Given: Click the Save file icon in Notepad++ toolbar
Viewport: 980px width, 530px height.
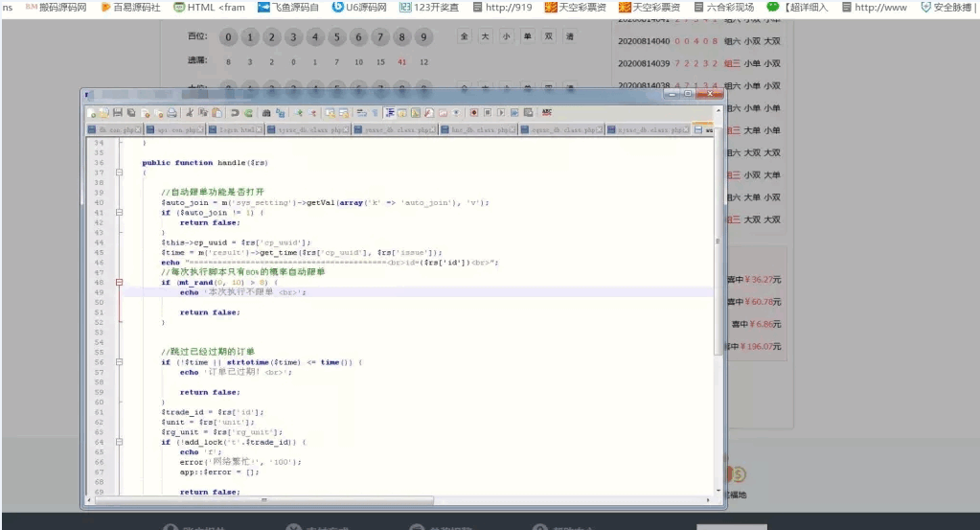Looking at the screenshot, I should coord(117,112).
